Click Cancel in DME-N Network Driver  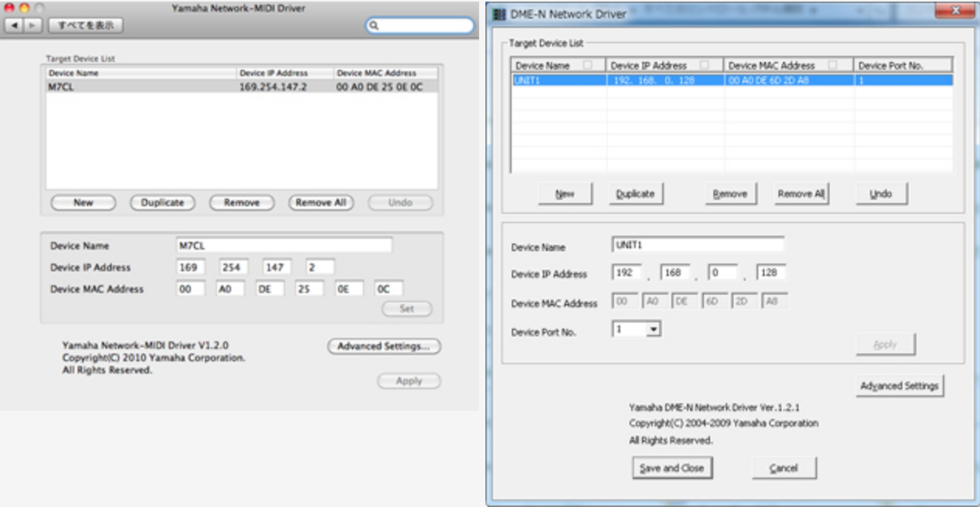click(784, 468)
